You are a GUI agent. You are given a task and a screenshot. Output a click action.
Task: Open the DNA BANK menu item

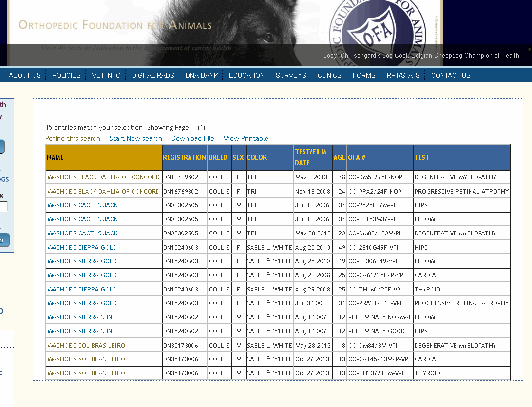[202, 75]
